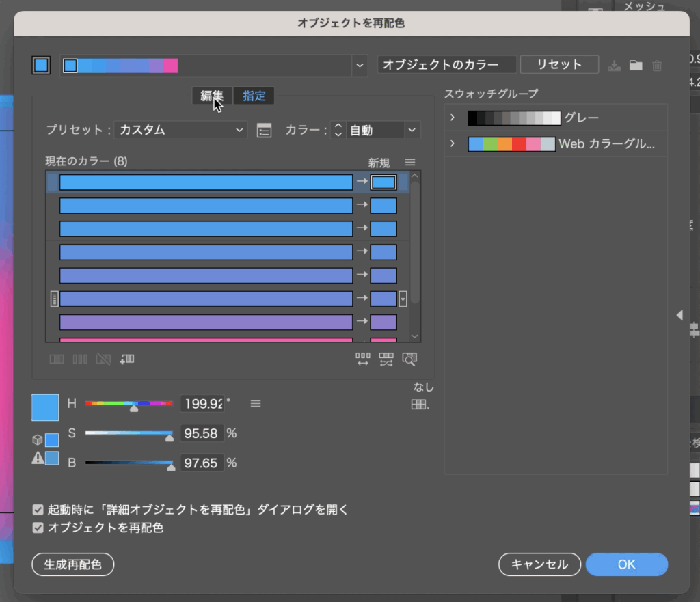Click the color reduction options icon beside preset
The height and width of the screenshot is (602, 700).
264,131
